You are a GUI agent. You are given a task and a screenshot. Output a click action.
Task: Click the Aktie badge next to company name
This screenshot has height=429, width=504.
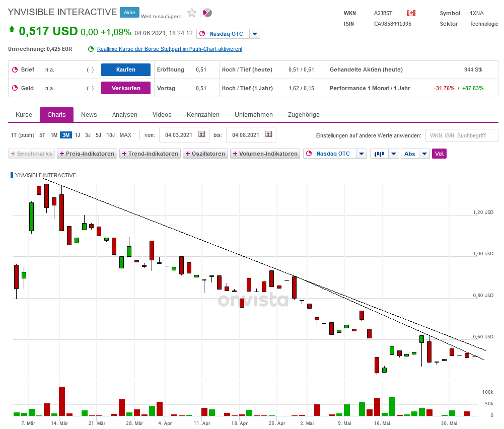point(129,13)
